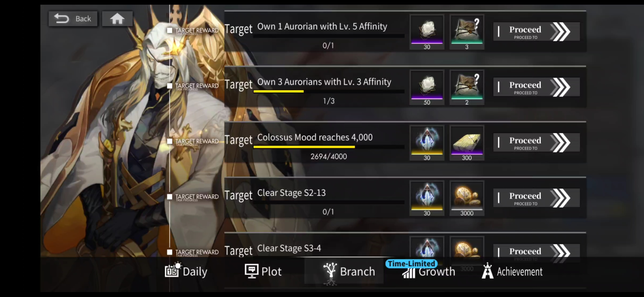Tap the square timeline marker beside Own 3 Aurorians
Screen dimensions: 644x297
click(170, 86)
